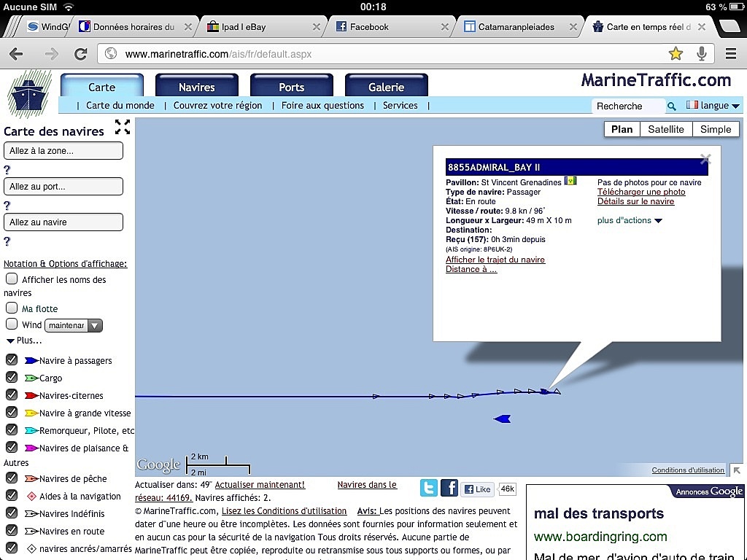Viewport: 747px width, 560px height.
Task: Tap the microphone voice search icon
Action: tap(701, 54)
